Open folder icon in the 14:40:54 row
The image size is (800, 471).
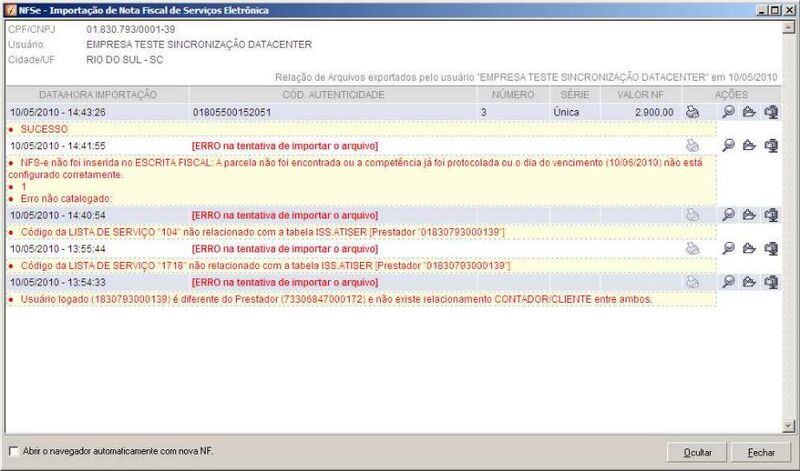[749, 215]
